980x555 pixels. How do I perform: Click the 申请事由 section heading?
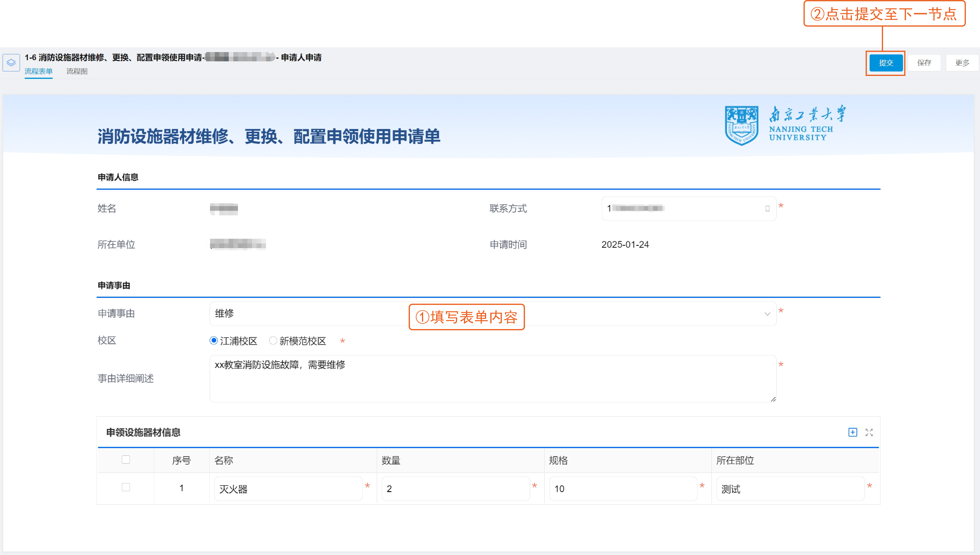pyautogui.click(x=114, y=286)
